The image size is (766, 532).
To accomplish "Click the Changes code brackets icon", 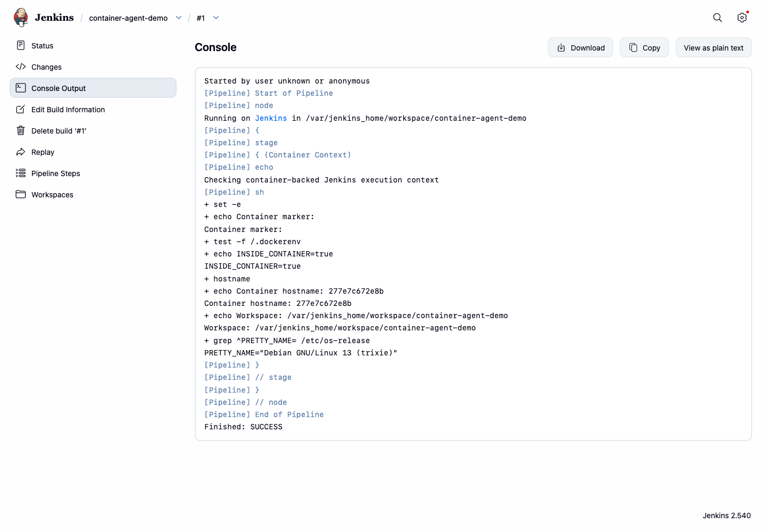I will 21,66.
